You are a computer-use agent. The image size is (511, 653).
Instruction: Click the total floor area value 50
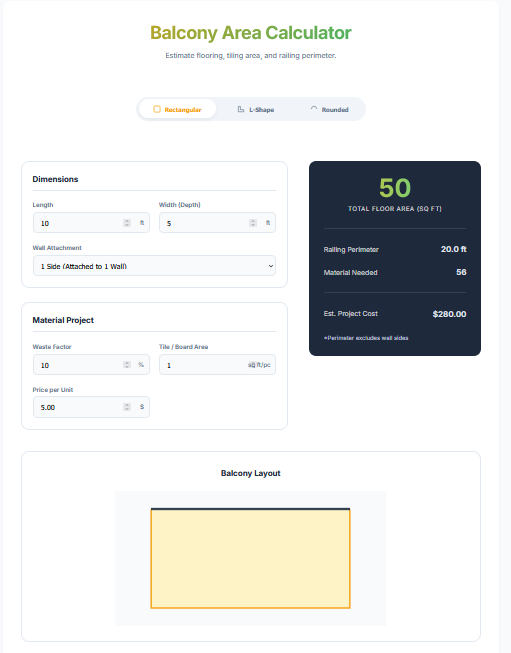395,188
